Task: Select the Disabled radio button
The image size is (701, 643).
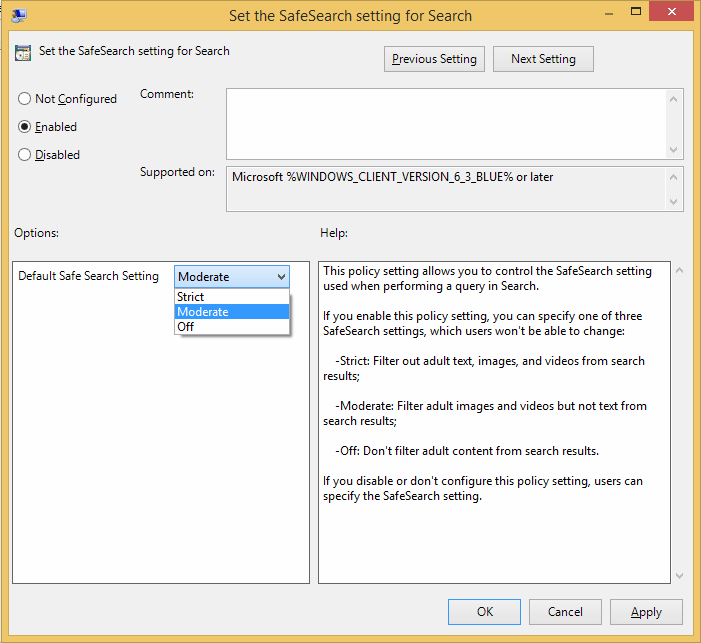Action: (x=25, y=155)
